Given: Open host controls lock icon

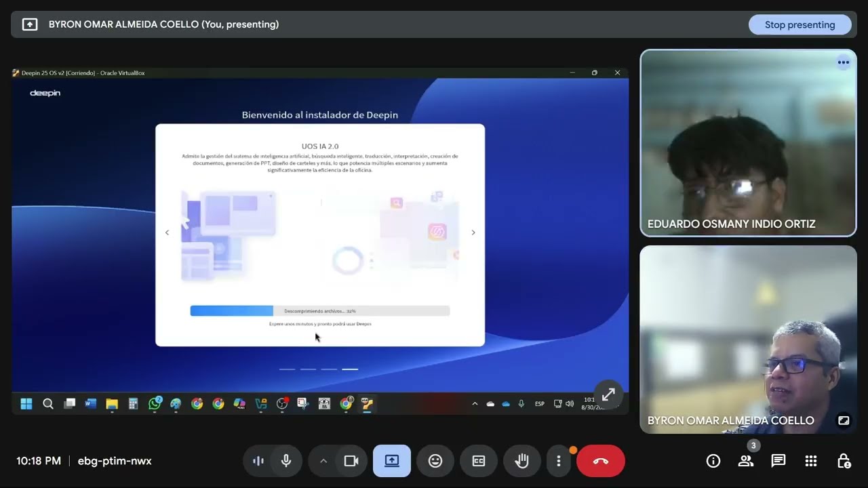Looking at the screenshot, I should tap(844, 461).
